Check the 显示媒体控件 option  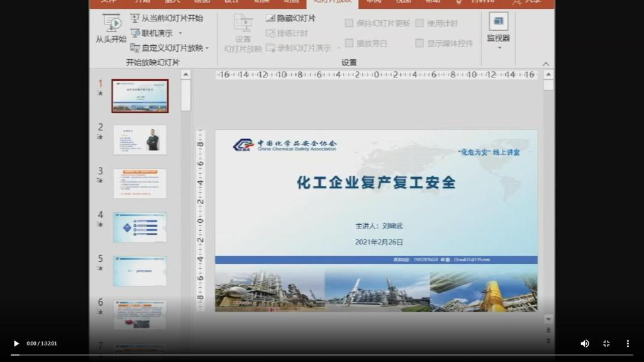pyautogui.click(x=419, y=43)
